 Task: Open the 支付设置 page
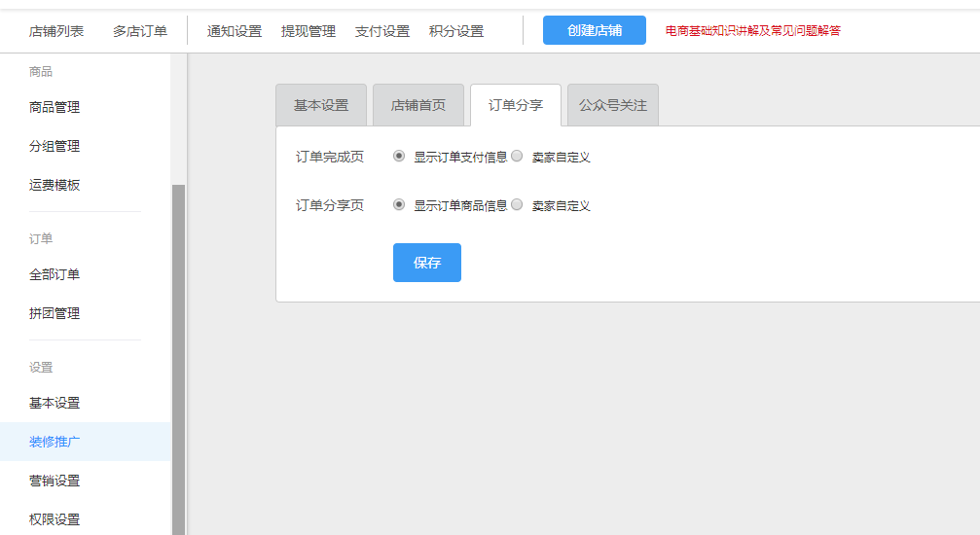382,31
